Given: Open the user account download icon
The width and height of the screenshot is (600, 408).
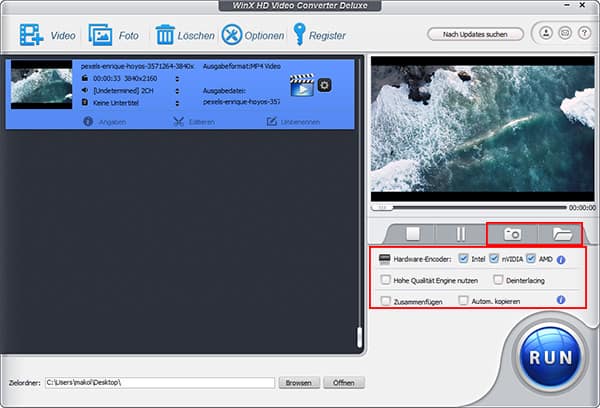Looking at the screenshot, I should pos(546,33).
